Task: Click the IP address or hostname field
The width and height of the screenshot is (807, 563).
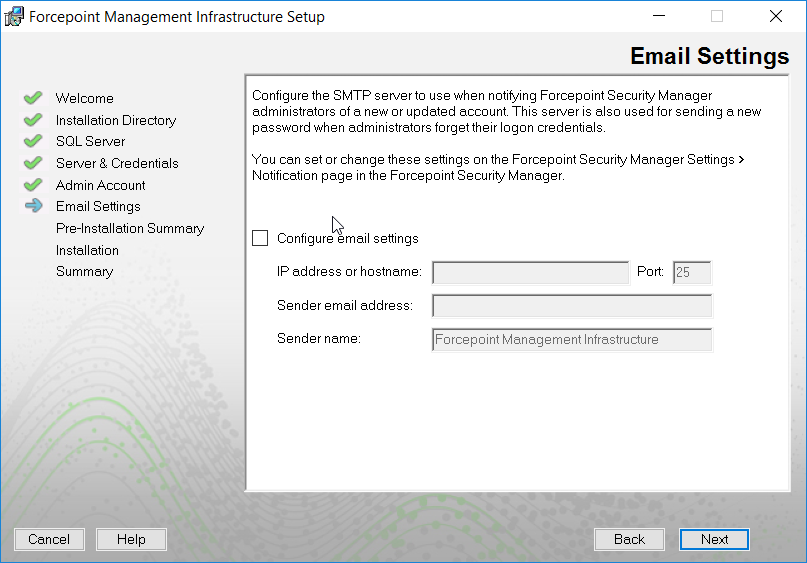Action: [531, 272]
